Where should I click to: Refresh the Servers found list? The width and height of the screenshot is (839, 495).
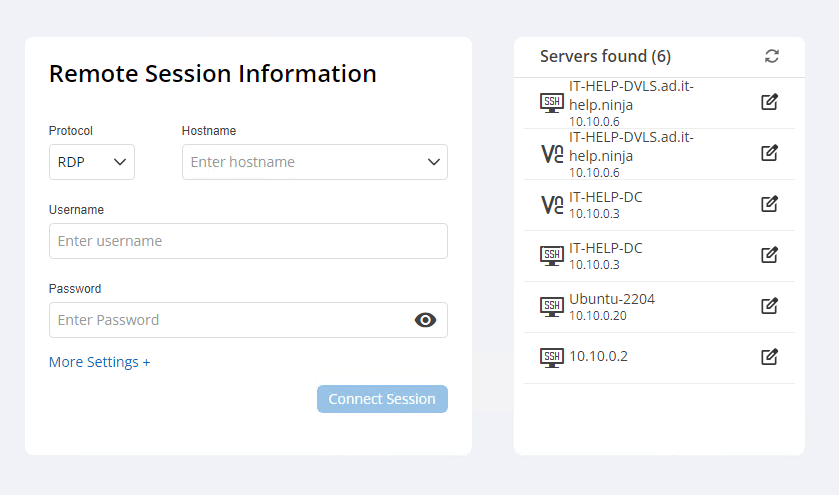(x=771, y=56)
